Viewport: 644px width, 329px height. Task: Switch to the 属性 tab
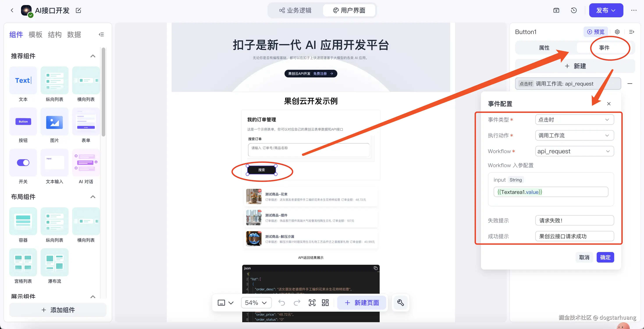[544, 48]
